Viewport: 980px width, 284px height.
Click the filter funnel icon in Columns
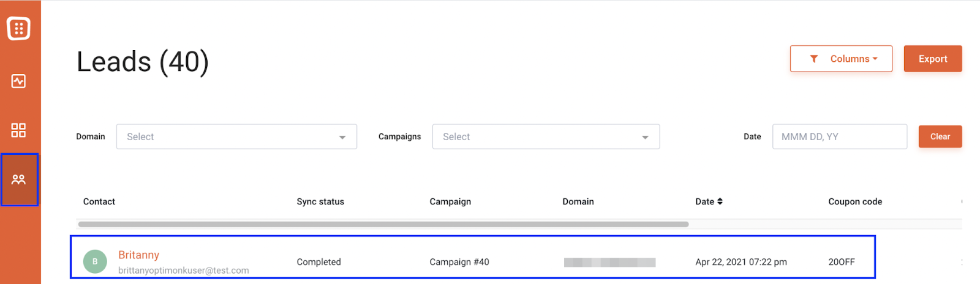tap(814, 59)
